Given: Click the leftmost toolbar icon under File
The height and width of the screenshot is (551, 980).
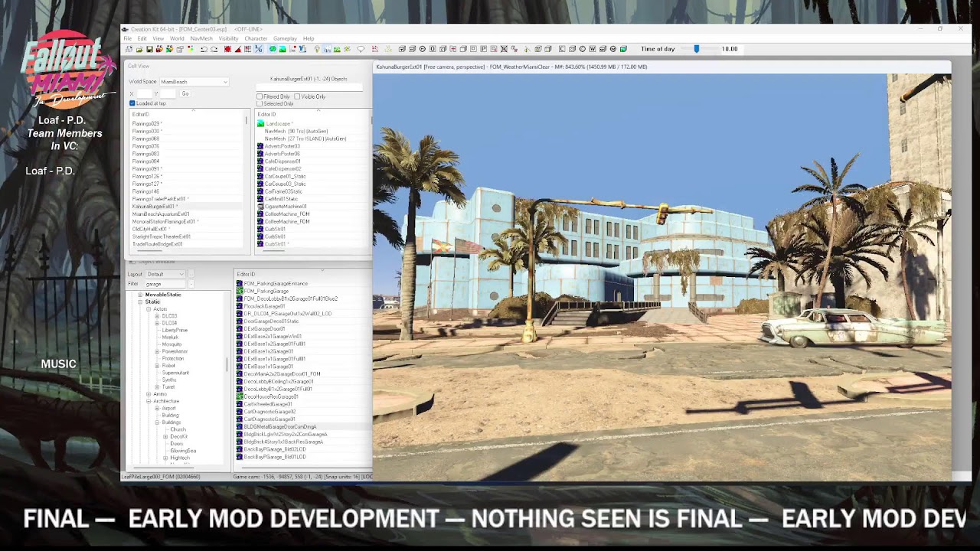Looking at the screenshot, I should point(129,49).
